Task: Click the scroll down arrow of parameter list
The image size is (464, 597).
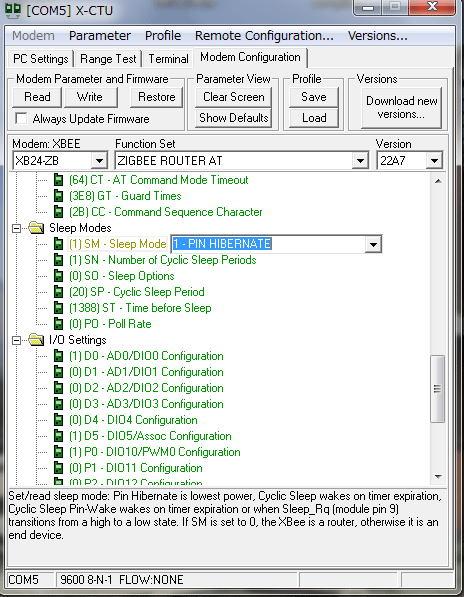Action: pos(438,476)
